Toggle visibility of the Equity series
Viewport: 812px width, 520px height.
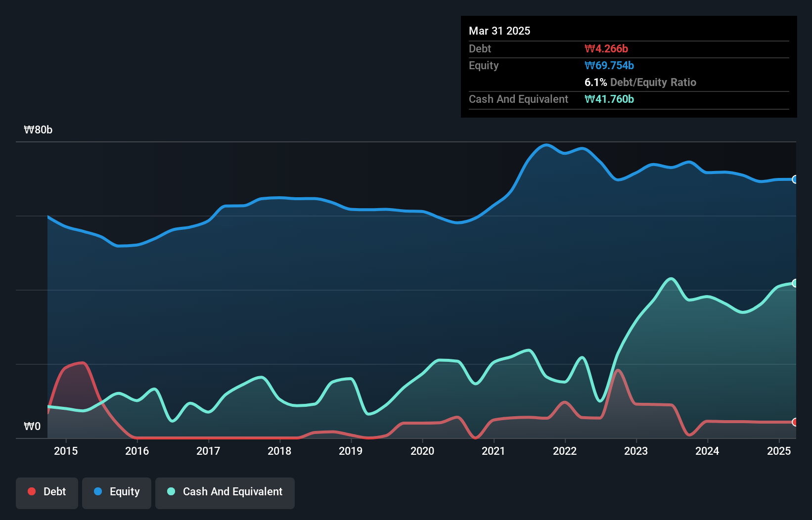click(x=116, y=492)
